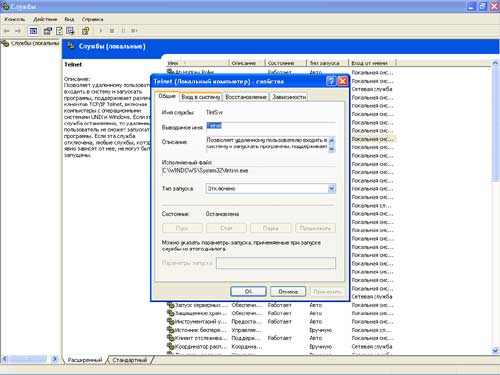Click the Отмена button in the dialog

[288, 292]
